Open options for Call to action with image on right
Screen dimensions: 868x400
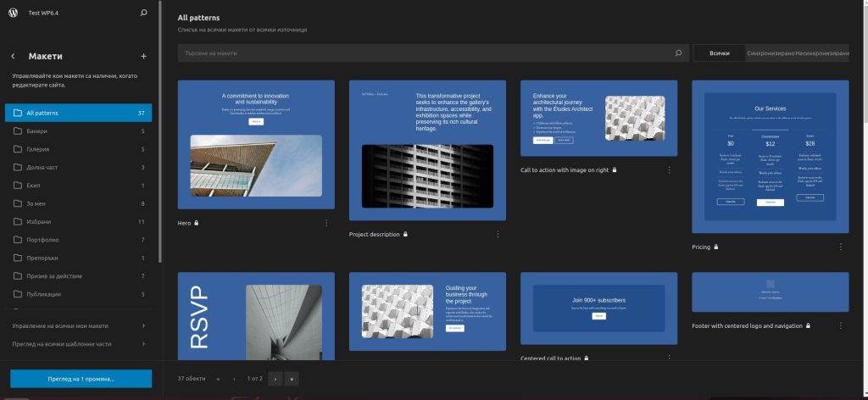tap(670, 169)
